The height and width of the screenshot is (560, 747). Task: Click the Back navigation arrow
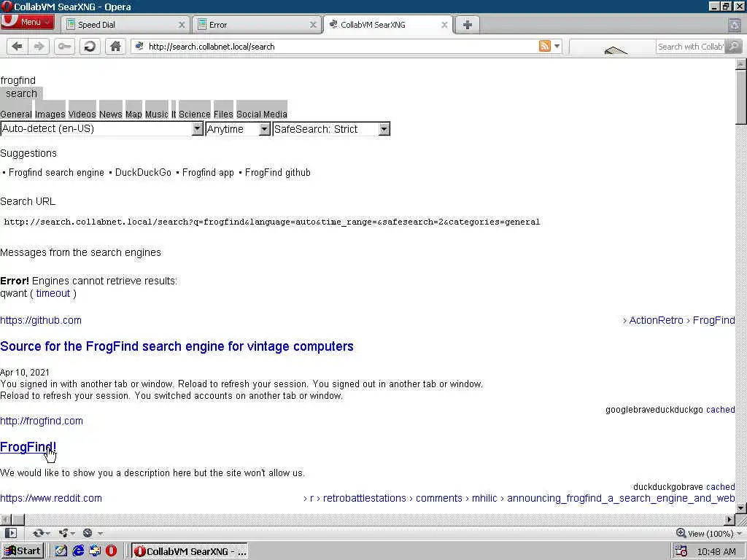pos(18,47)
